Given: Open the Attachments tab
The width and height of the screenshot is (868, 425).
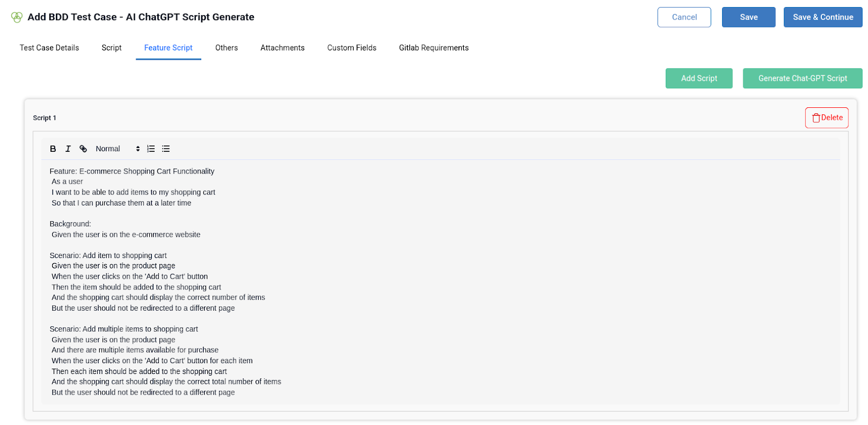Looking at the screenshot, I should (282, 48).
